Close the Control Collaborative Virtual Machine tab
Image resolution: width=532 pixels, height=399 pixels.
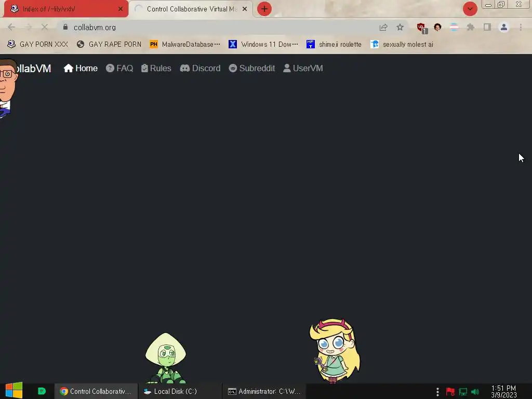245,9
